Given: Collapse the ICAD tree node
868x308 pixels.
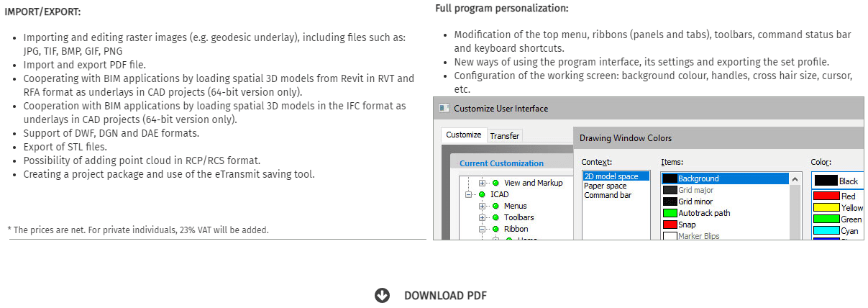Looking at the screenshot, I should pos(470,194).
